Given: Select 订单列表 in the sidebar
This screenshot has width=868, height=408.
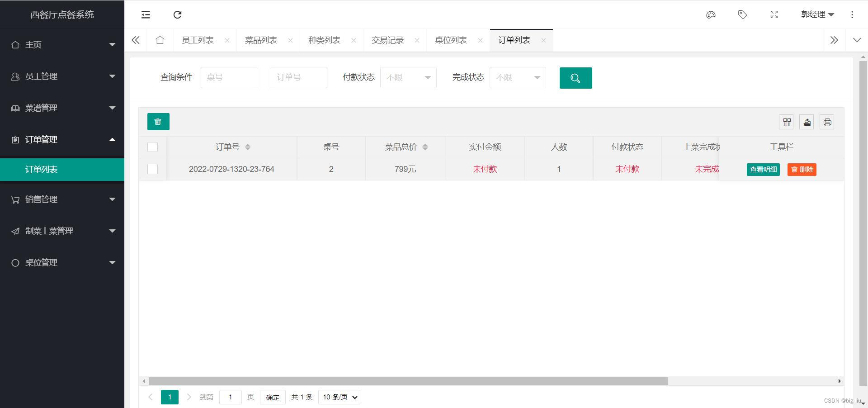Looking at the screenshot, I should pos(62,169).
